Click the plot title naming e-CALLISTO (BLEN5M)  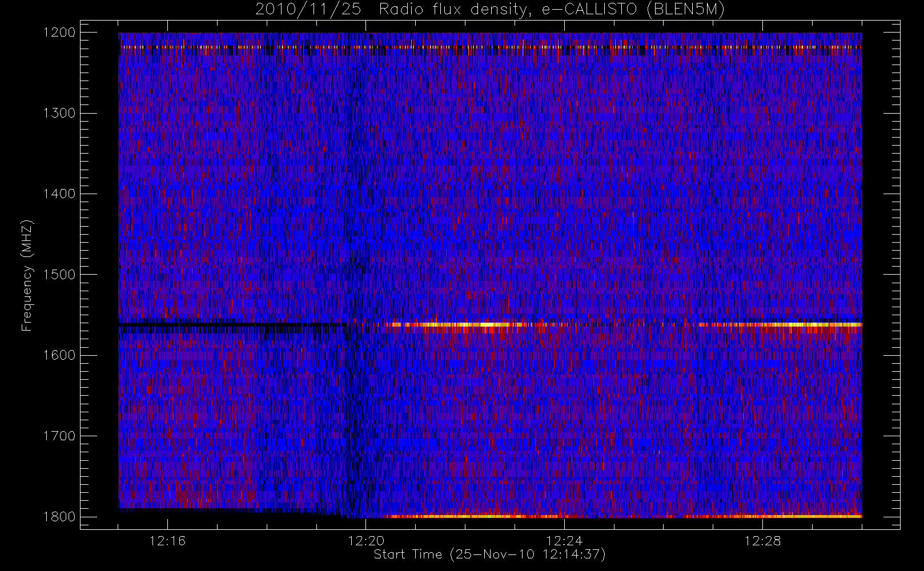490,9
